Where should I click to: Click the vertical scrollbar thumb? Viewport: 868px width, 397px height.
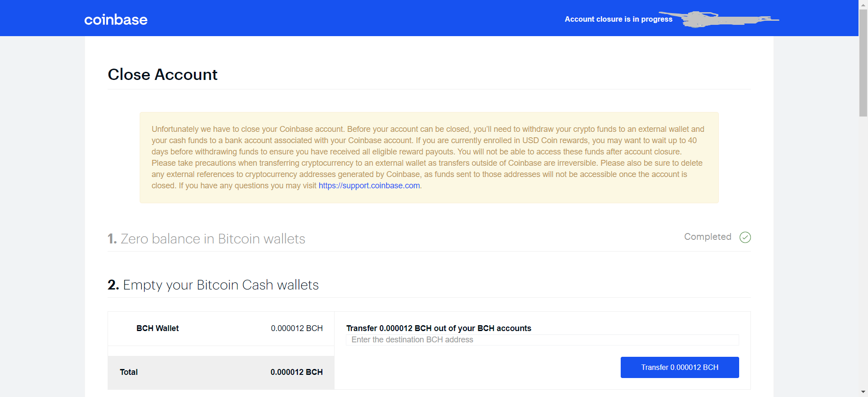click(x=863, y=63)
